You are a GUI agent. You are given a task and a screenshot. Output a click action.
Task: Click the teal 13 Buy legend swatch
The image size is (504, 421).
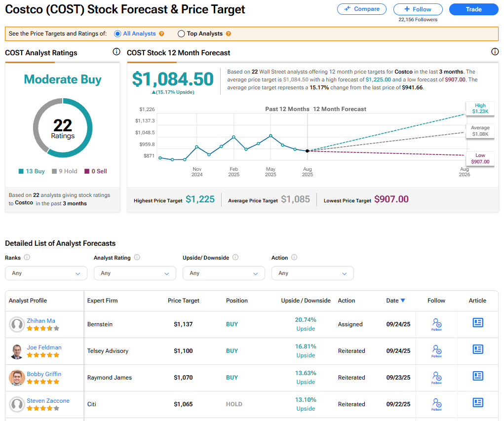21,171
